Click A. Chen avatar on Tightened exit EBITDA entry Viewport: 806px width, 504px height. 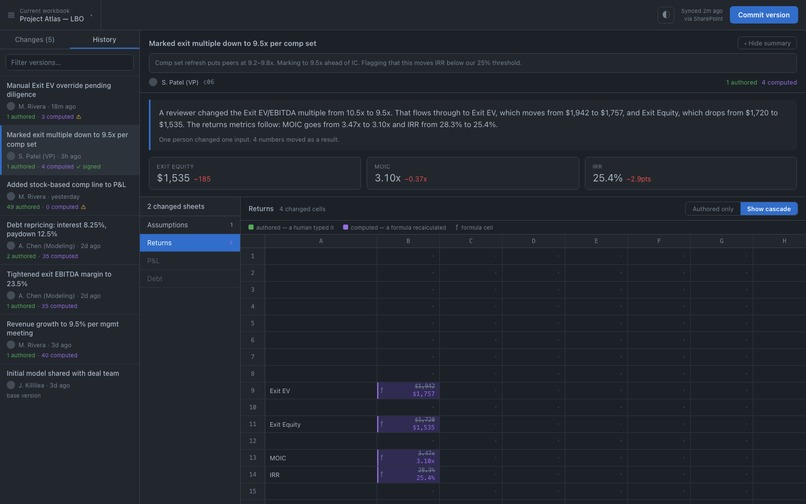pos(11,296)
